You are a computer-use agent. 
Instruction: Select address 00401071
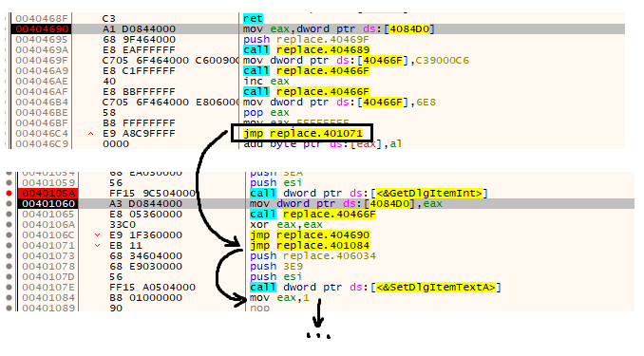tap(48, 246)
